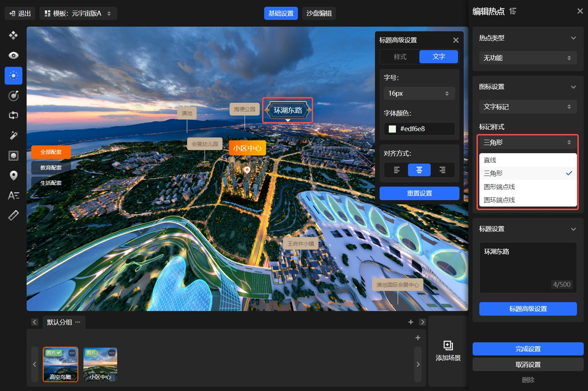This screenshot has width=588, height=391.
Task: Set text alignment to right
Action: coord(442,170)
